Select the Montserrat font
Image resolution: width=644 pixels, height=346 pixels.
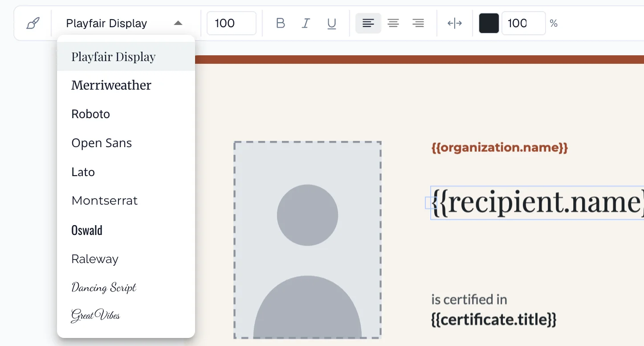[x=126, y=201]
